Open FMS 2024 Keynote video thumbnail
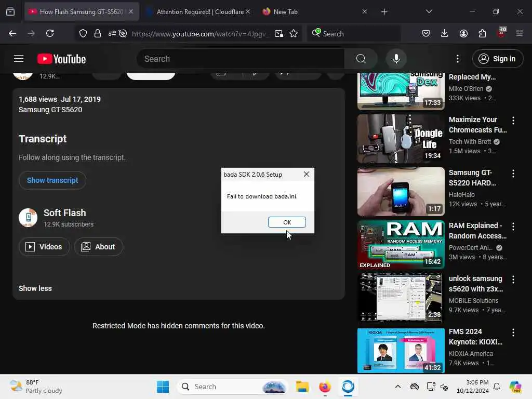Viewport: 532px width, 399px height. (x=401, y=350)
